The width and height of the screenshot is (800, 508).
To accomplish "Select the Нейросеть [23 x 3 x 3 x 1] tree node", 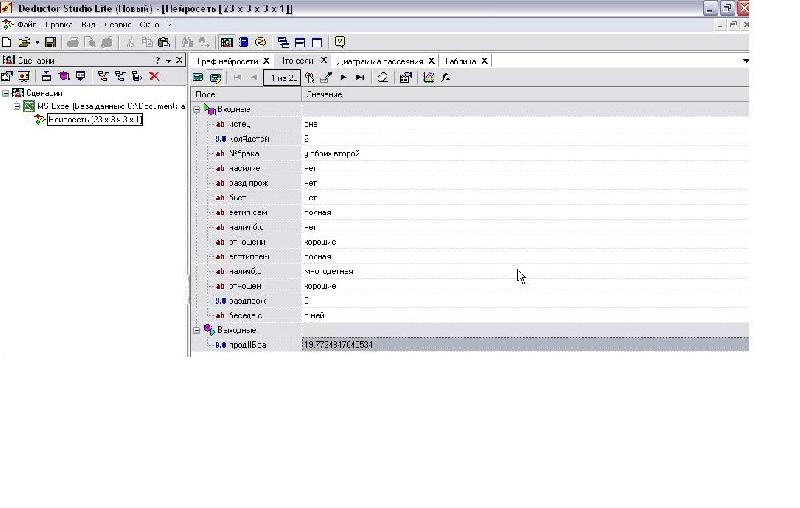I will pyautogui.click(x=95, y=120).
